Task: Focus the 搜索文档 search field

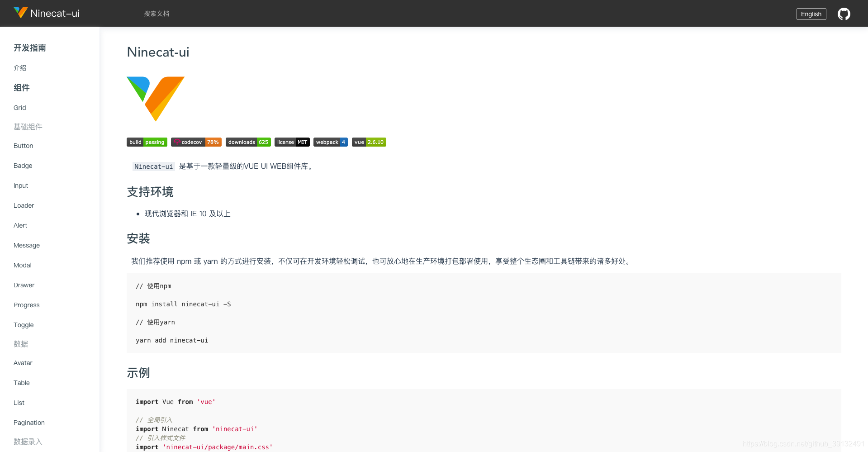Action: point(157,14)
